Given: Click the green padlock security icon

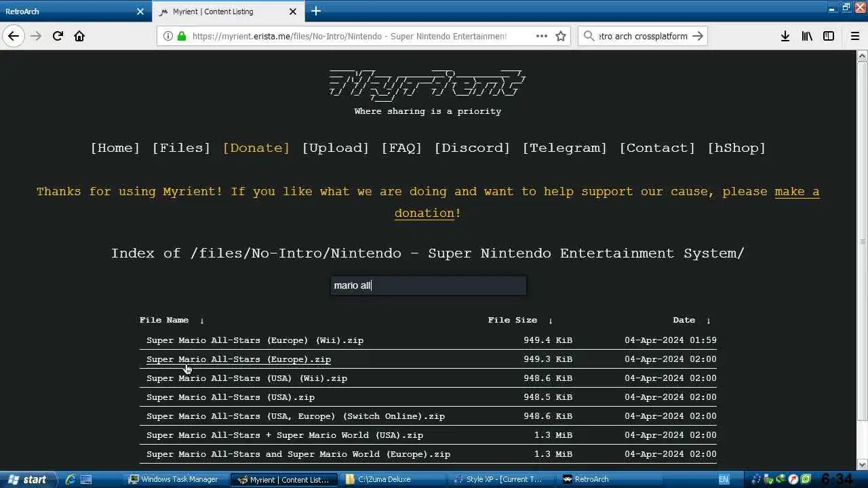Looking at the screenshot, I should (x=182, y=36).
